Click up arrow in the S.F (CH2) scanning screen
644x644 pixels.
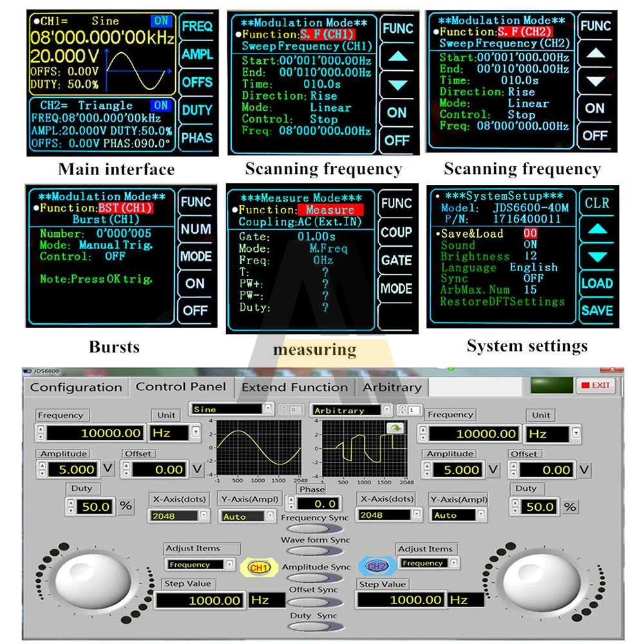(595, 54)
